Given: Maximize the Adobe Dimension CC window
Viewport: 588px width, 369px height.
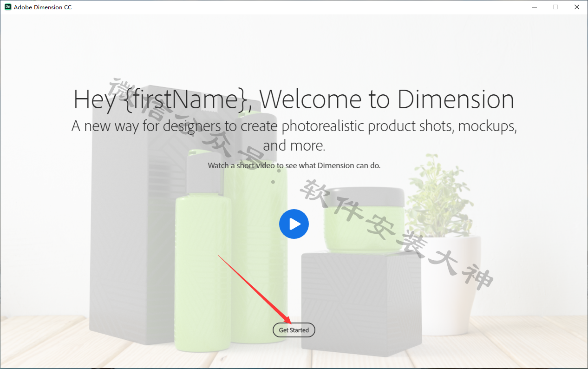Looking at the screenshot, I should point(555,7).
